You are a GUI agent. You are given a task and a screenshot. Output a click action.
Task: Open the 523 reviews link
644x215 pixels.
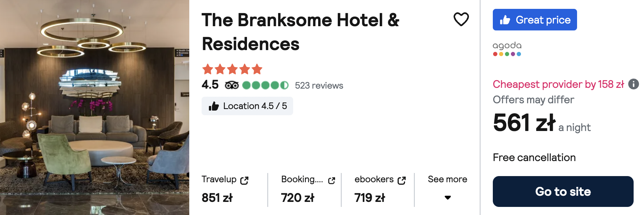point(319,86)
